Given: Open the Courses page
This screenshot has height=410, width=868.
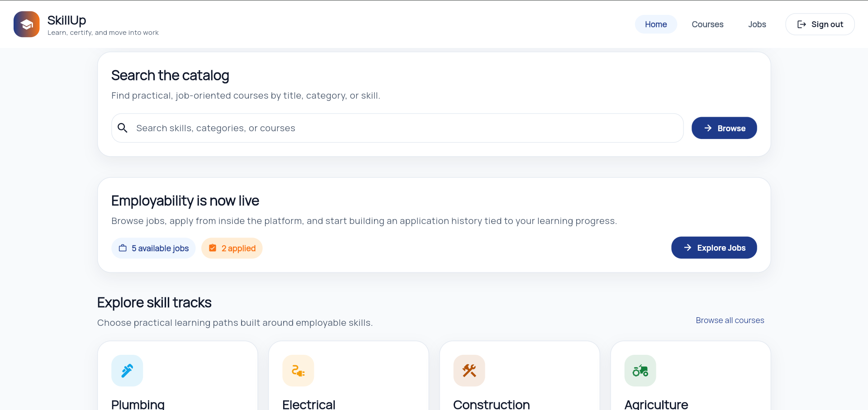Looking at the screenshot, I should click(x=707, y=24).
